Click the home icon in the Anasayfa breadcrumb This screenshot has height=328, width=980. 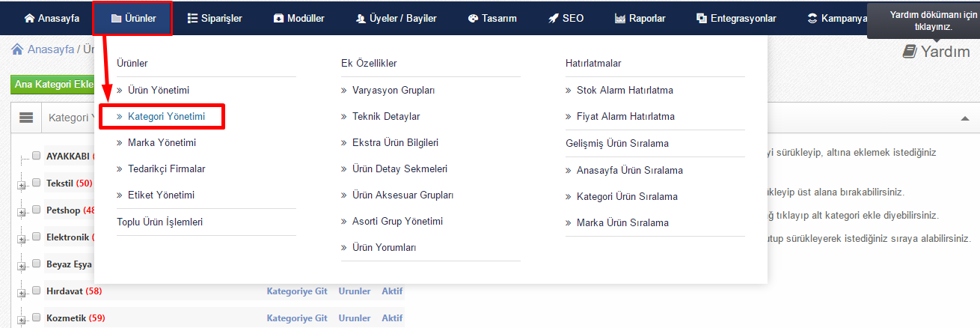[x=16, y=49]
